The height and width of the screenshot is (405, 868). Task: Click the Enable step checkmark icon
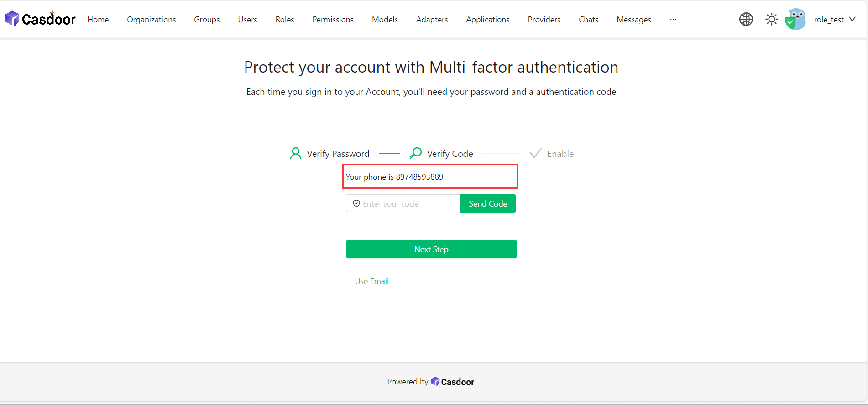pyautogui.click(x=535, y=153)
